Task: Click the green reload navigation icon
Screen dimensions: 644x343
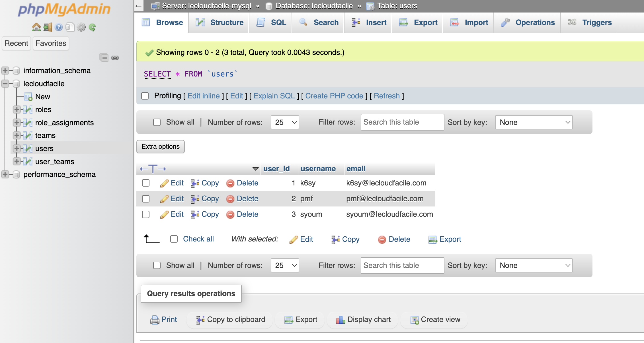Action: [x=92, y=27]
